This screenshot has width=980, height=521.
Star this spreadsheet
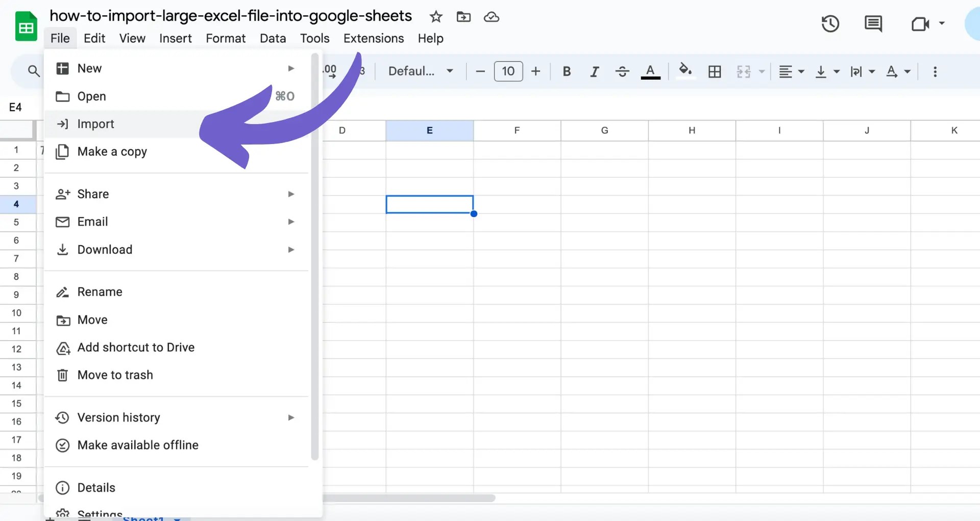436,17
